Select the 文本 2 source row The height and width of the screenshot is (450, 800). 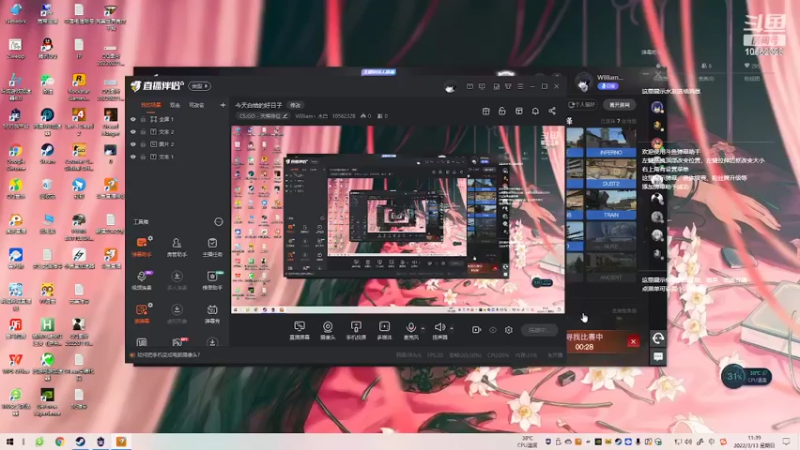(177, 132)
